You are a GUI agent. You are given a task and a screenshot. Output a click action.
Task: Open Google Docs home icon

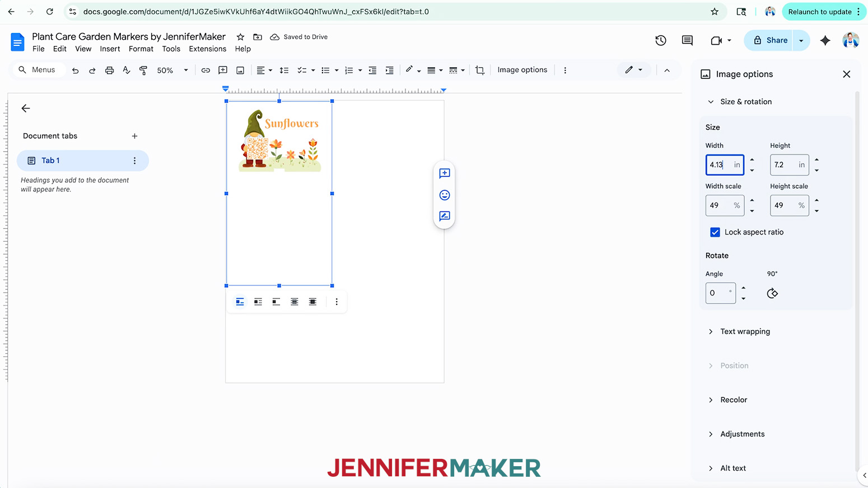click(17, 42)
